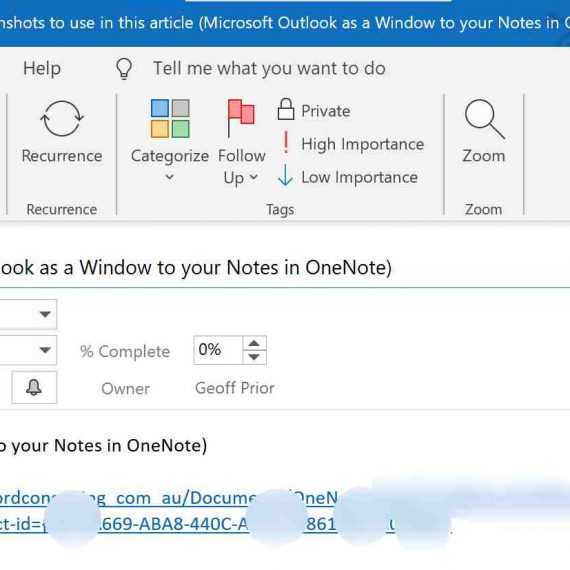Increase % Complete with up spinner arrow
570x570 pixels.
tap(254, 343)
